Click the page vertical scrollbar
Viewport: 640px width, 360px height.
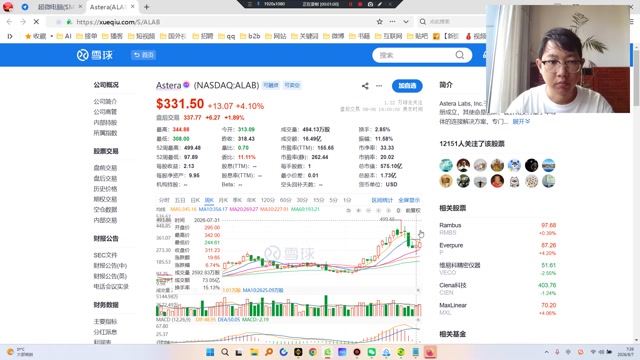click(637, 78)
